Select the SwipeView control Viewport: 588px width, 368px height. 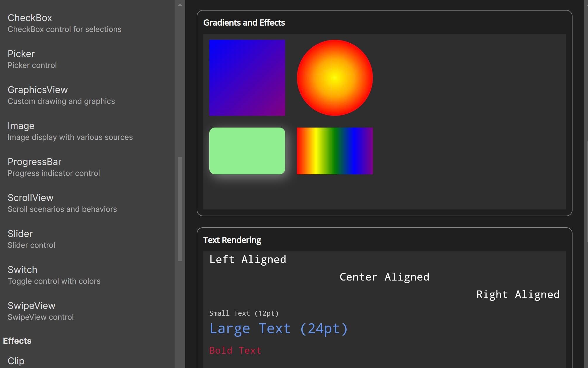pyautogui.click(x=32, y=306)
